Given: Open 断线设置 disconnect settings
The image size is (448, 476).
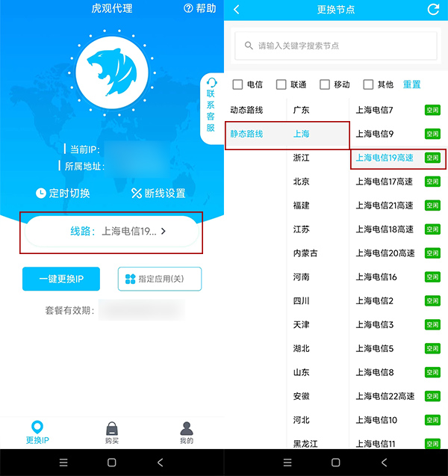Looking at the screenshot, I should 158,193.
